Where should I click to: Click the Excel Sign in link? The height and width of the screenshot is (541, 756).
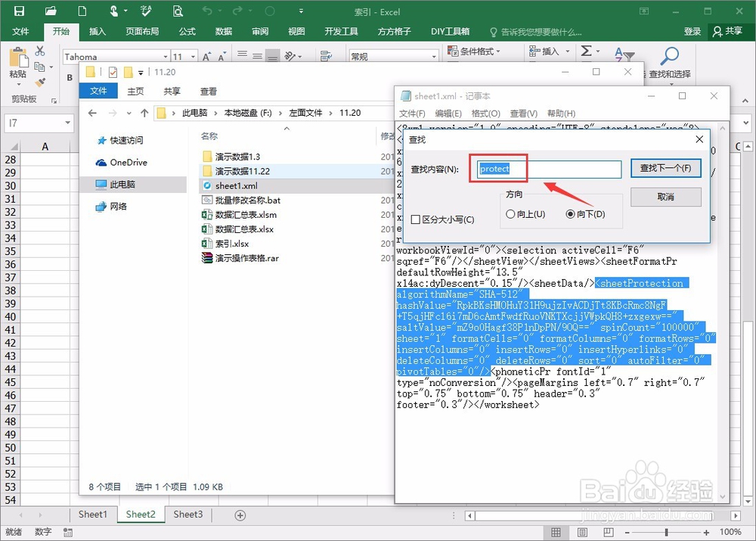point(692,31)
